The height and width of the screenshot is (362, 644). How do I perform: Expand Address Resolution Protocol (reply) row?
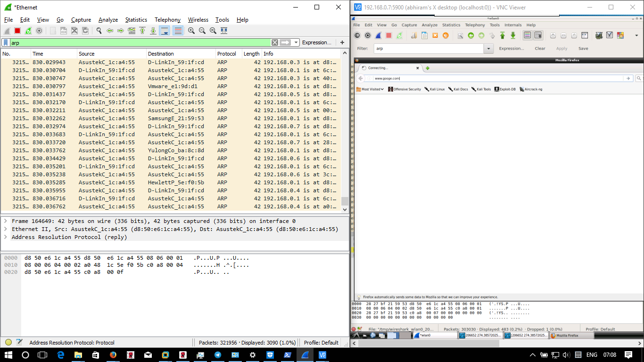6,237
